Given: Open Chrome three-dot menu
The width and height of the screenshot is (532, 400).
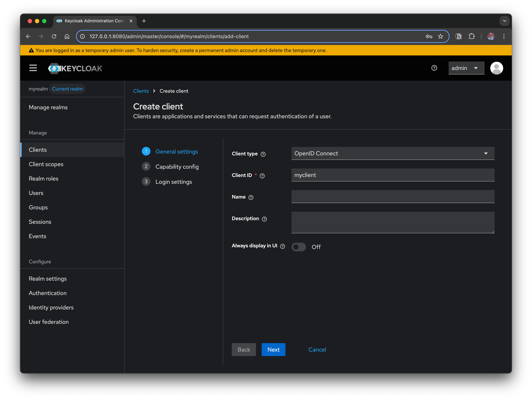Looking at the screenshot, I should click(504, 36).
